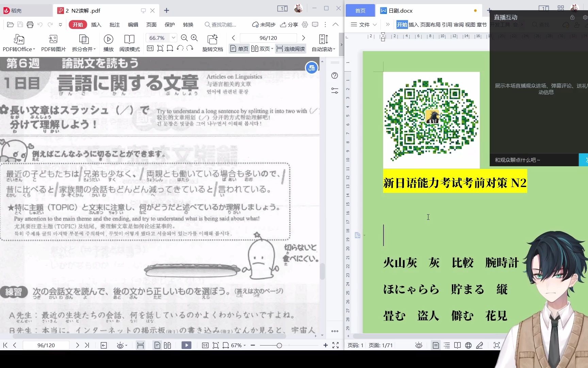The width and height of the screenshot is (588, 368).
Task: Toggle page layout view in Word status bar
Action: 436,345
